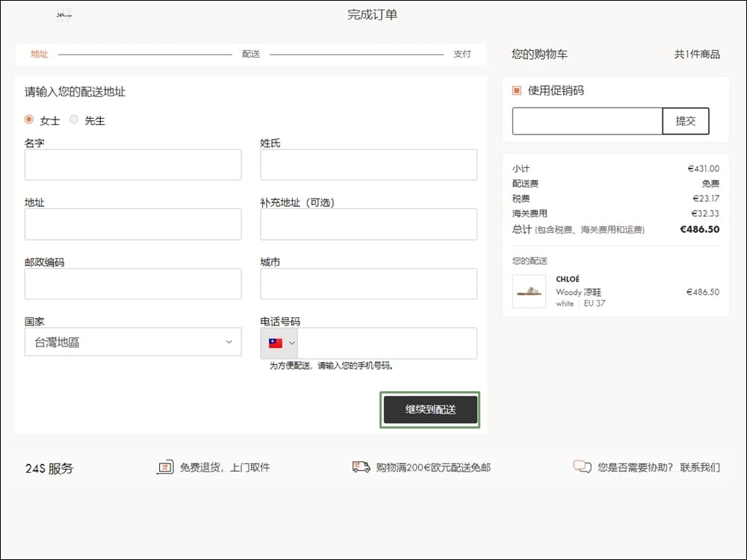
Task: Click the 免费 shipping fee value
Action: 710,184
